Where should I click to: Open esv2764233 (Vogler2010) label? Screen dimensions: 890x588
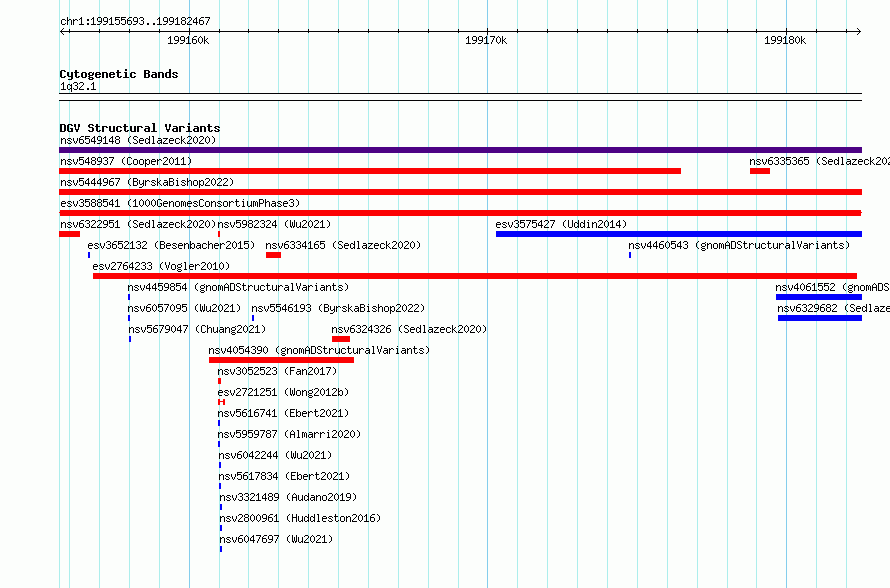tap(161, 266)
